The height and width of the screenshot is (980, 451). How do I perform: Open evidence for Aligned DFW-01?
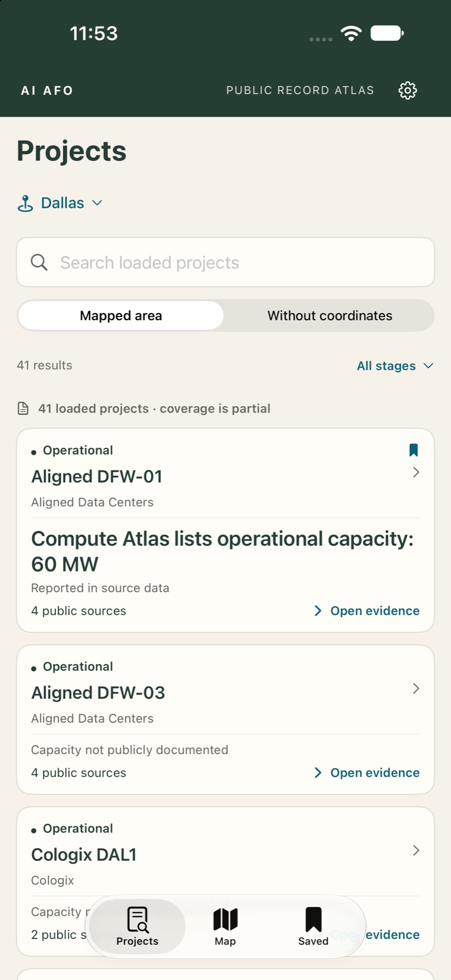tap(367, 611)
